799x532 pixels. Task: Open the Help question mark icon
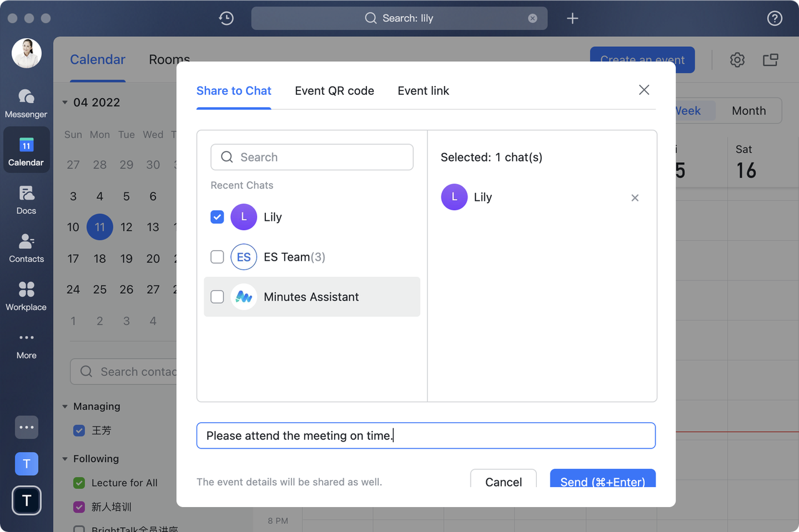click(775, 18)
